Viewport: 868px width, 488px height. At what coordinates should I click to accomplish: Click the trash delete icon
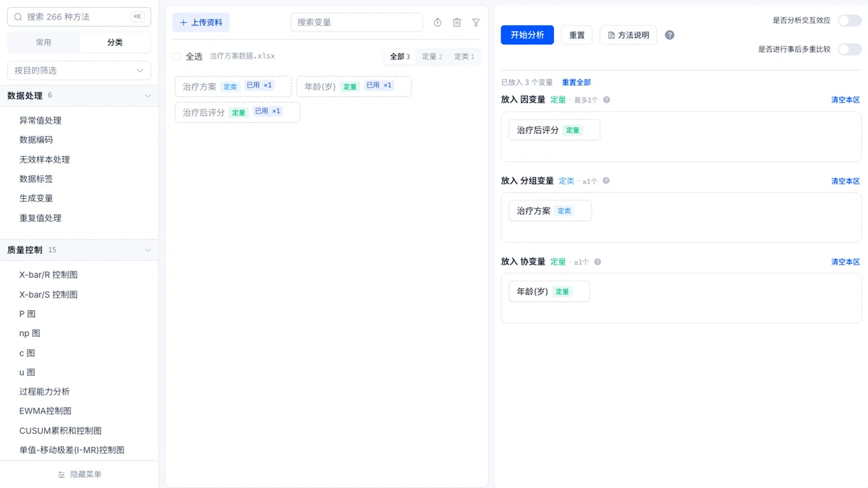point(457,22)
